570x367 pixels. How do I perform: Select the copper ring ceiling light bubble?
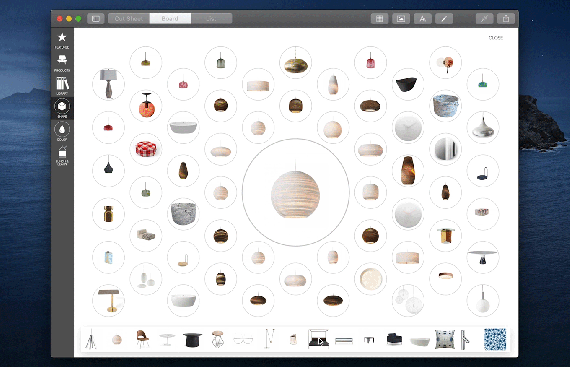pyautogui.click(x=445, y=279)
